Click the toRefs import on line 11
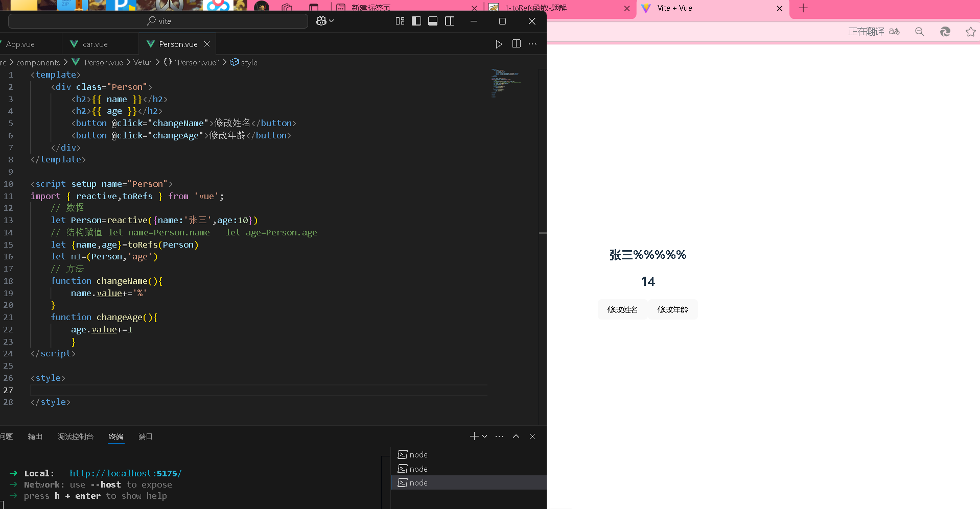 point(137,196)
